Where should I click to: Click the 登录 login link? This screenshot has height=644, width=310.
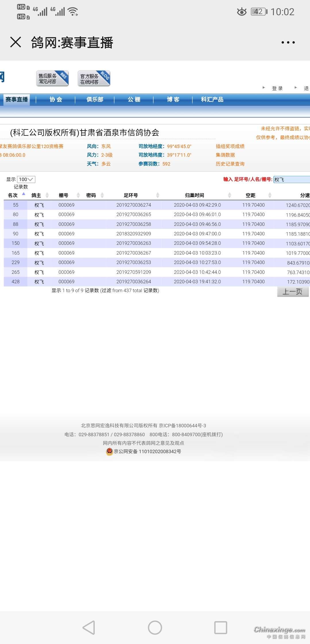[x=277, y=88]
